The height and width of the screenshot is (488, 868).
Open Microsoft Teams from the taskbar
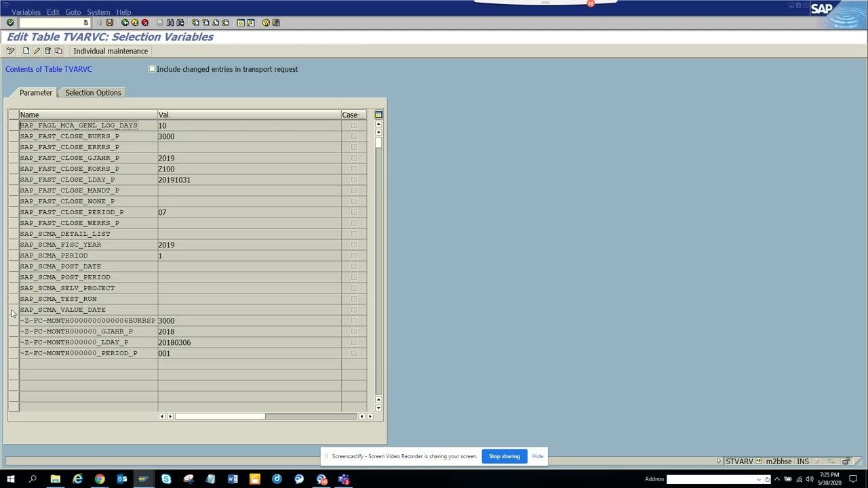344,479
